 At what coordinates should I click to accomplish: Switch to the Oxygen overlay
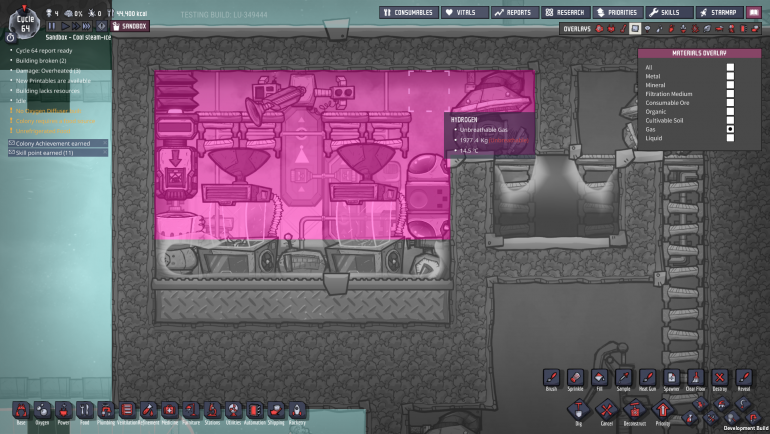[599, 29]
